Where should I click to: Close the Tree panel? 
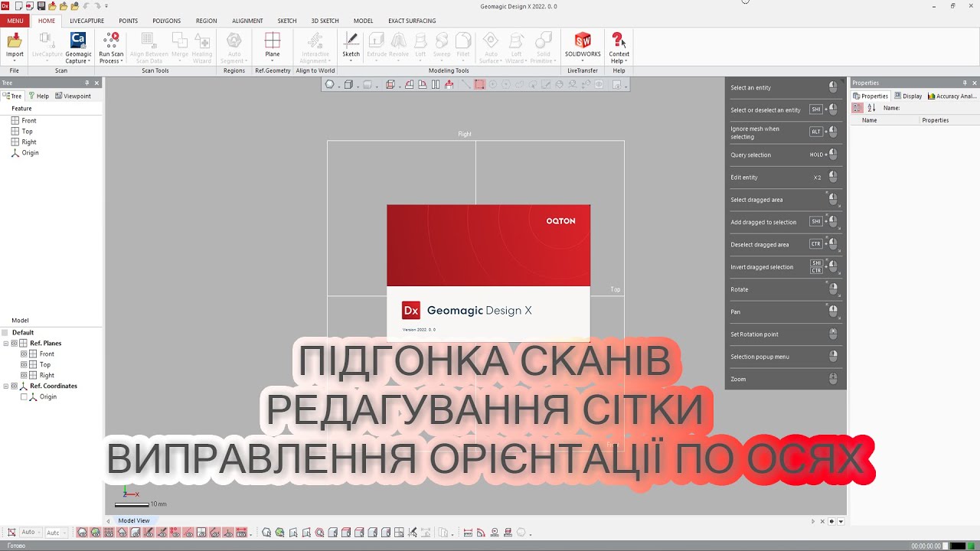(96, 83)
